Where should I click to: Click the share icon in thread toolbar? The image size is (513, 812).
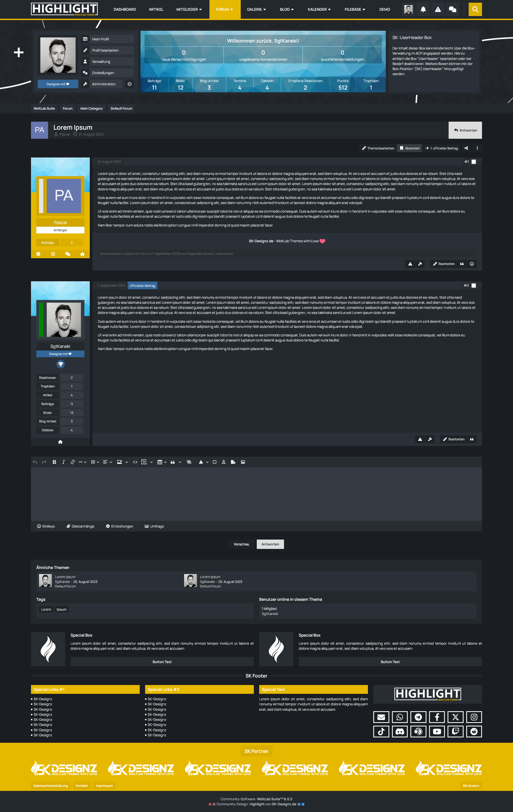[466, 148]
